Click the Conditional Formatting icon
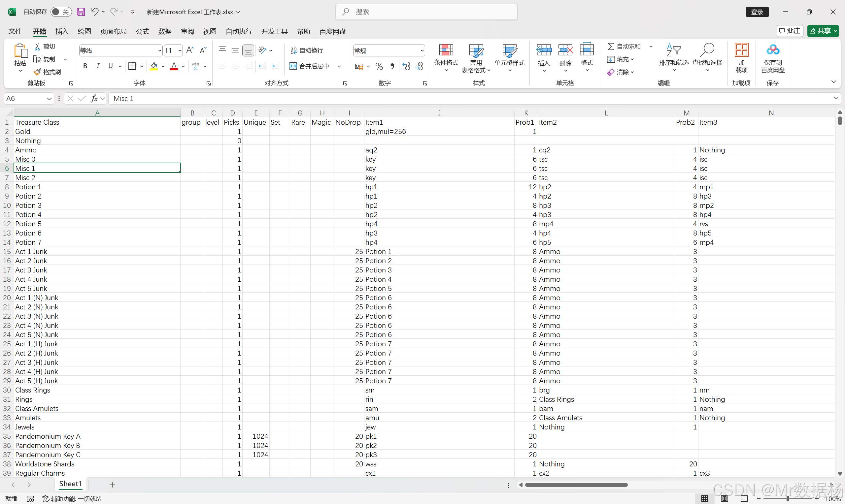Screen dimensions: 845x504 (446, 50)
